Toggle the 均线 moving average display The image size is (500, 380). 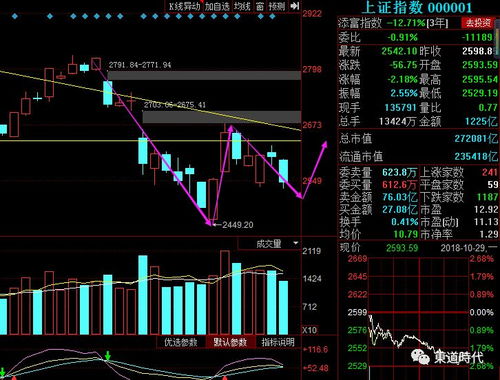(242, 6)
